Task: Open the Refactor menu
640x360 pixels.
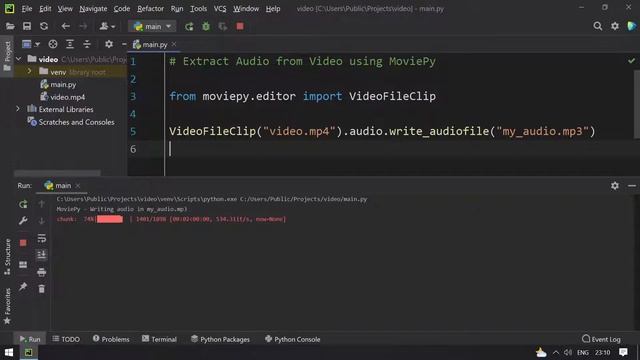Action: [x=150, y=9]
